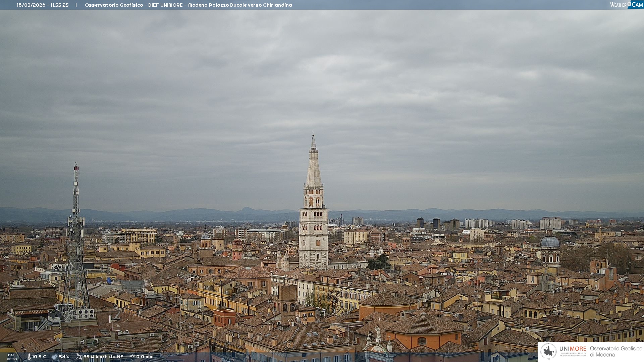Click the blue-grey church dome on right
644x362 pixels.
(550, 242)
